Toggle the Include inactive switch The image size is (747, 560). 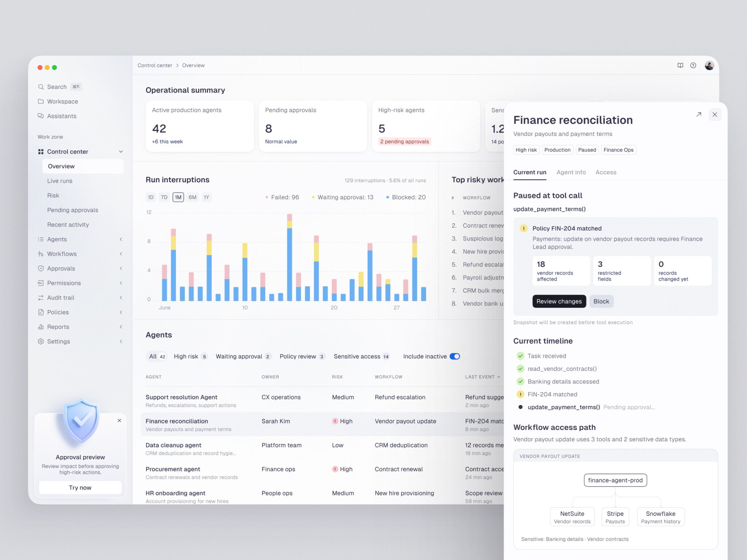coord(455,356)
